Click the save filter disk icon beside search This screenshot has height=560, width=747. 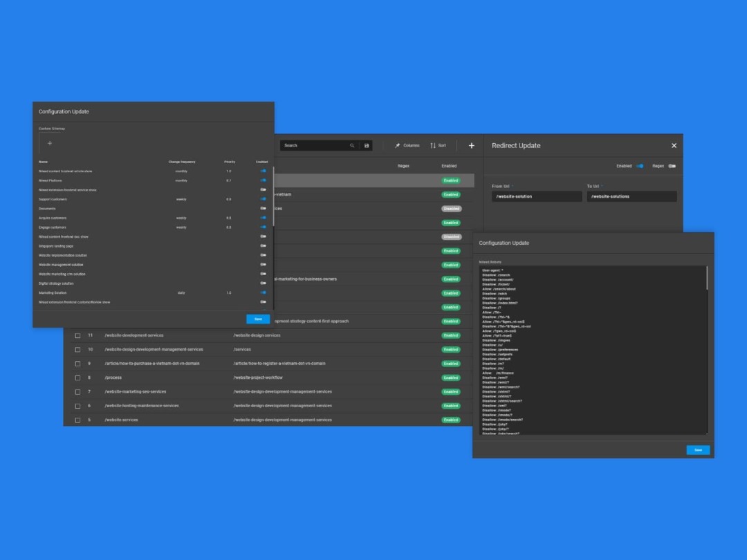[367, 146]
